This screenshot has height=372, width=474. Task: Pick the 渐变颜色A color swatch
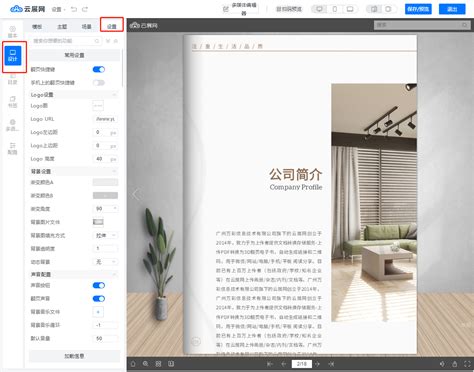point(105,182)
